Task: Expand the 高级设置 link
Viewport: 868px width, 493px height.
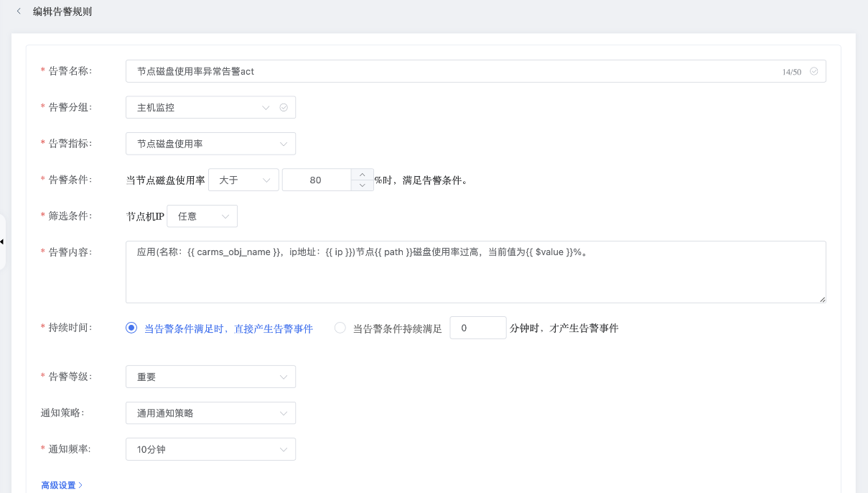Action: [58, 486]
